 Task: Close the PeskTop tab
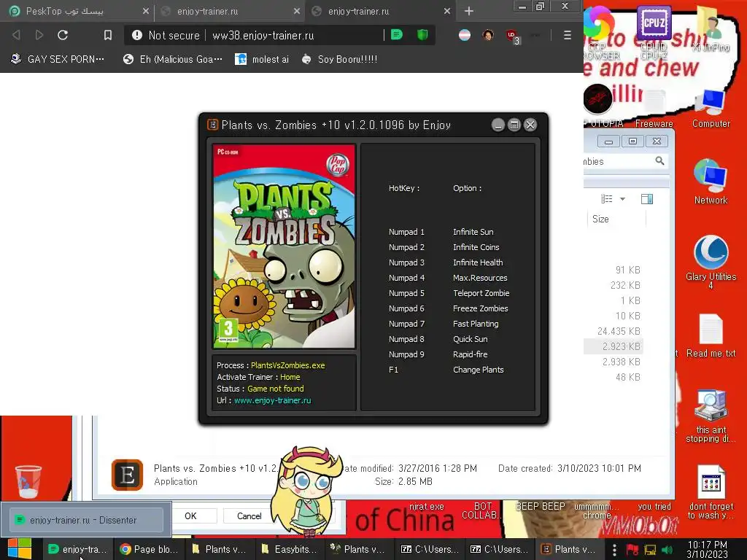pos(146,11)
